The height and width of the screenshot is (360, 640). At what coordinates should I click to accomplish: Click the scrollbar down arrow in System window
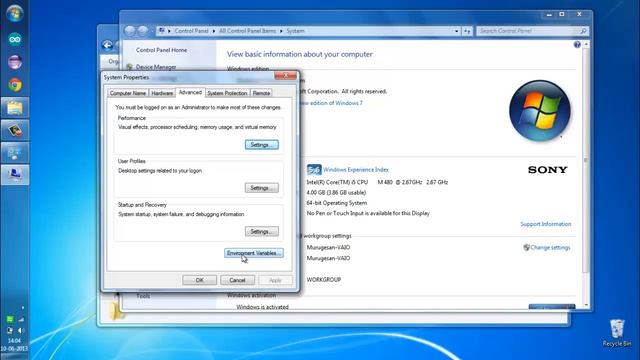(586, 305)
